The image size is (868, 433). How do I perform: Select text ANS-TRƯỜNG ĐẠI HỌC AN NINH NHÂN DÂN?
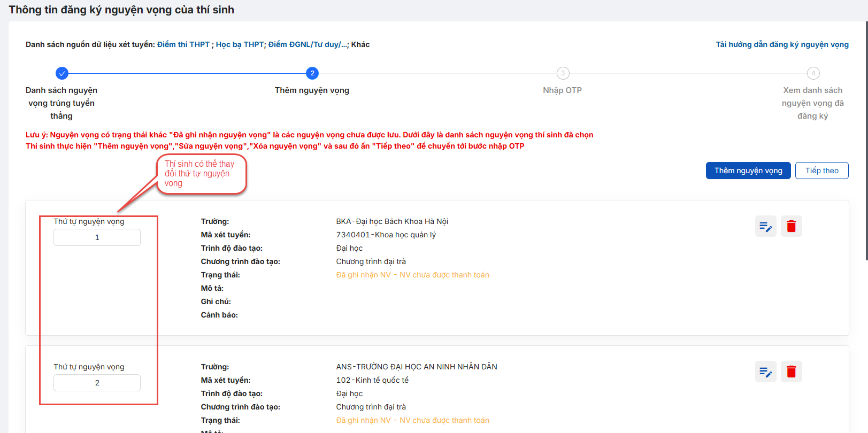click(417, 367)
